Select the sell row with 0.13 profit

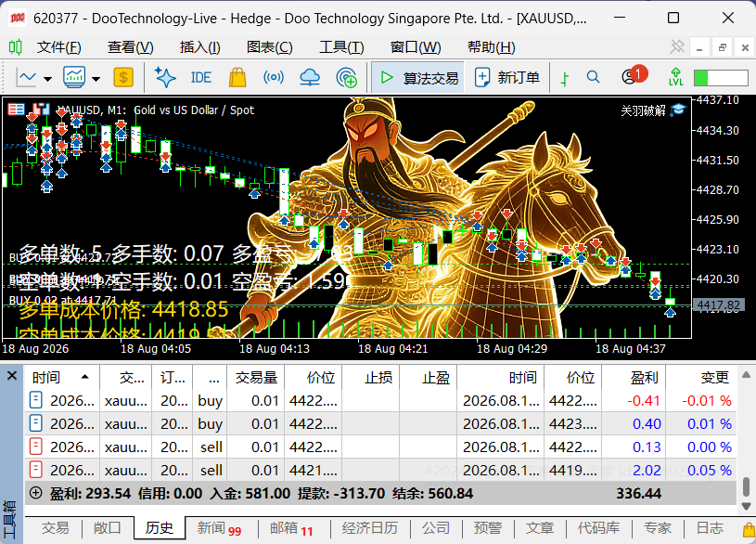(381, 447)
